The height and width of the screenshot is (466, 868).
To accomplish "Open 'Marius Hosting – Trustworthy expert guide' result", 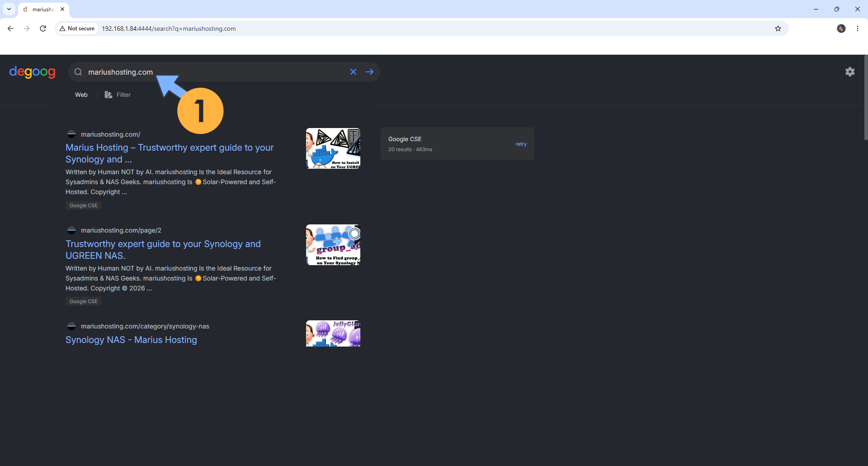I will coord(170,153).
